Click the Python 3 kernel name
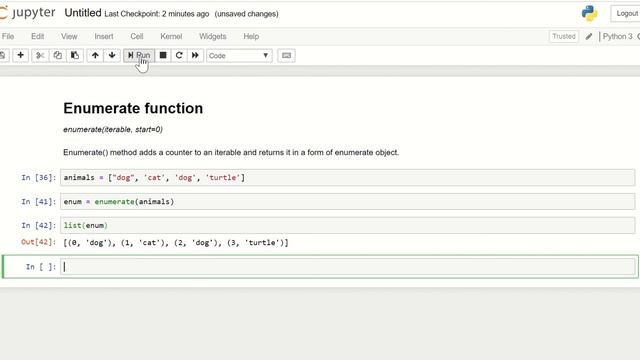 618,36
